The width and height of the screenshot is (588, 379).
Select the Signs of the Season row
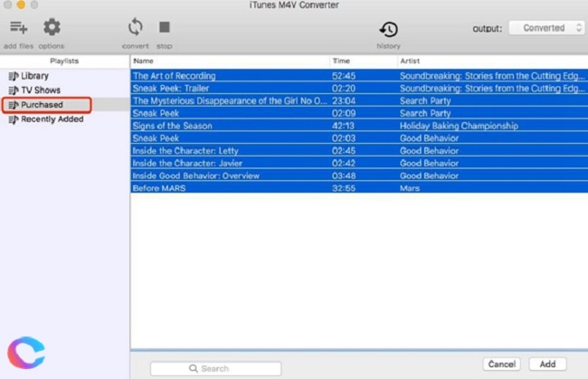pos(359,126)
